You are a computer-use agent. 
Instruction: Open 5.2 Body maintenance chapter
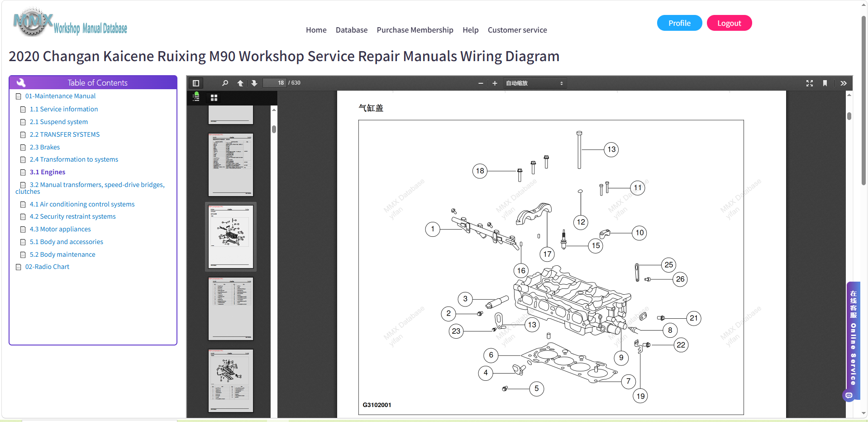[62, 254]
